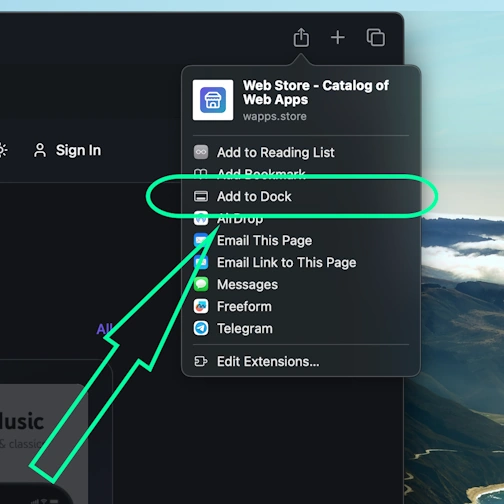Open a new tab with plus button
The width and height of the screenshot is (504, 504).
[338, 37]
